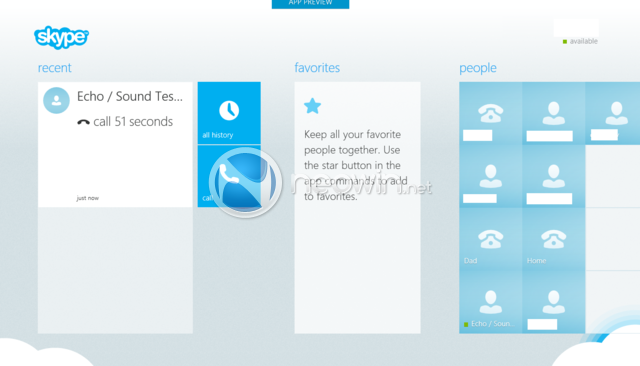640x366 pixels.
Task: Click the Keep all your favorite people text
Action: [356, 165]
